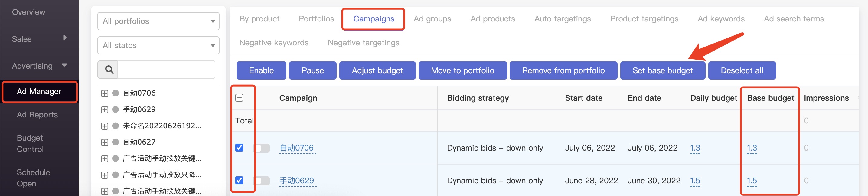
Task: Open the All states dropdown
Action: tap(158, 45)
